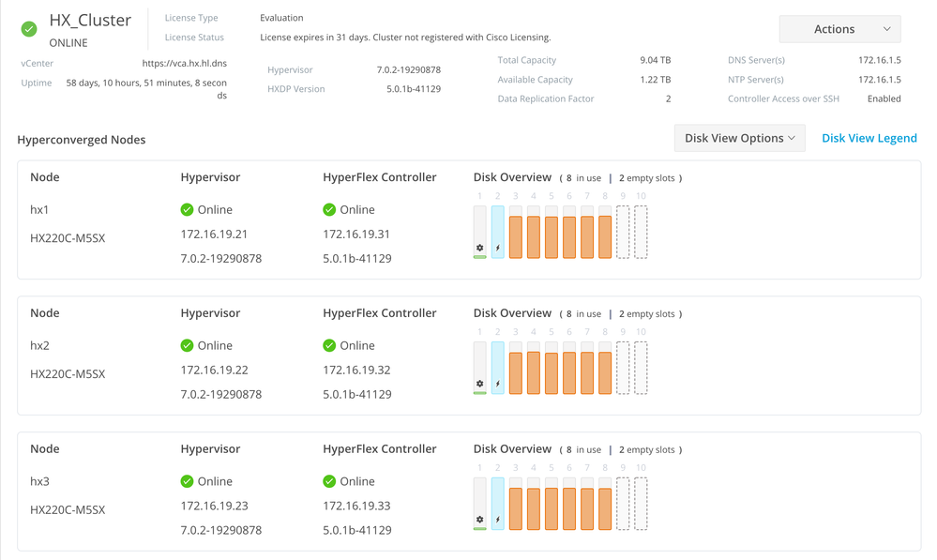Image resolution: width=937 pixels, height=560 pixels.
Task: Select hx2 orange capacity disk in slot 8
Action: [x=605, y=368]
